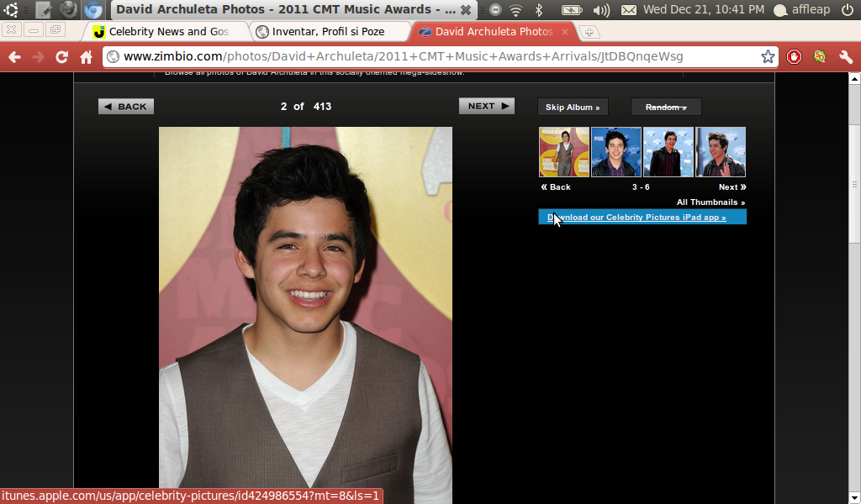Click the page scrollbar down arrow
The image size is (861, 504).
pyautogui.click(x=854, y=498)
